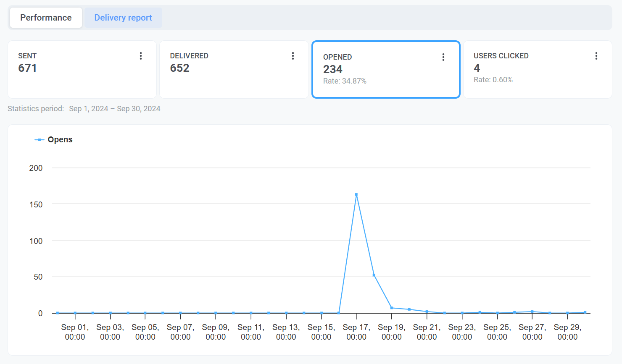This screenshot has height=364, width=622.
Task: Open the Users Clicked card options menu
Action: click(x=596, y=56)
